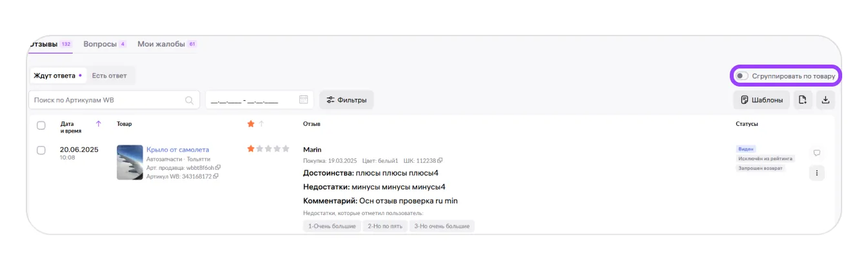This screenshot has height=270, width=868.
Task: Sort by date using the purple arrow
Action: 98,123
